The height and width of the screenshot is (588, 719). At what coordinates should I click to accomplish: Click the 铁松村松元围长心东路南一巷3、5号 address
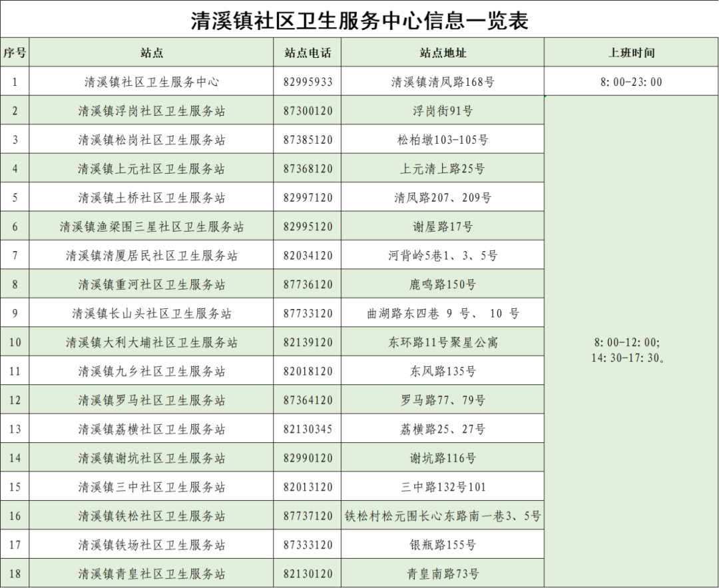click(x=443, y=515)
